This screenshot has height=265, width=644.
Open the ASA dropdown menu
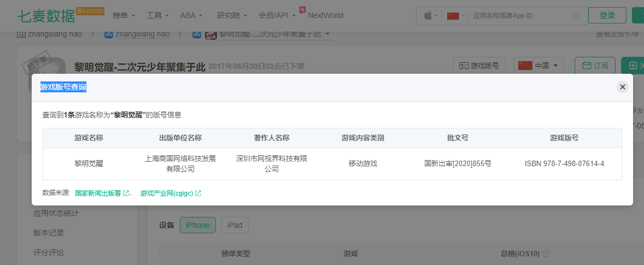[191, 16]
